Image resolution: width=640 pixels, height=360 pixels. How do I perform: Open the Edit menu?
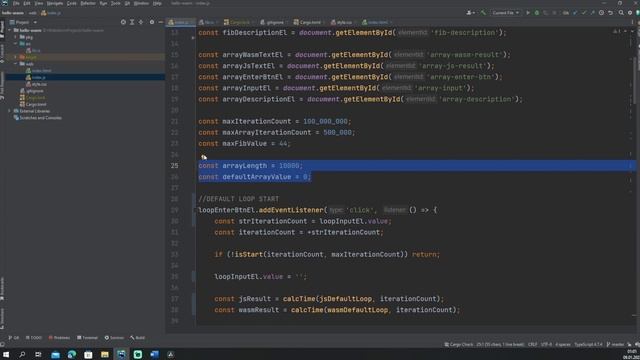[27, 3]
